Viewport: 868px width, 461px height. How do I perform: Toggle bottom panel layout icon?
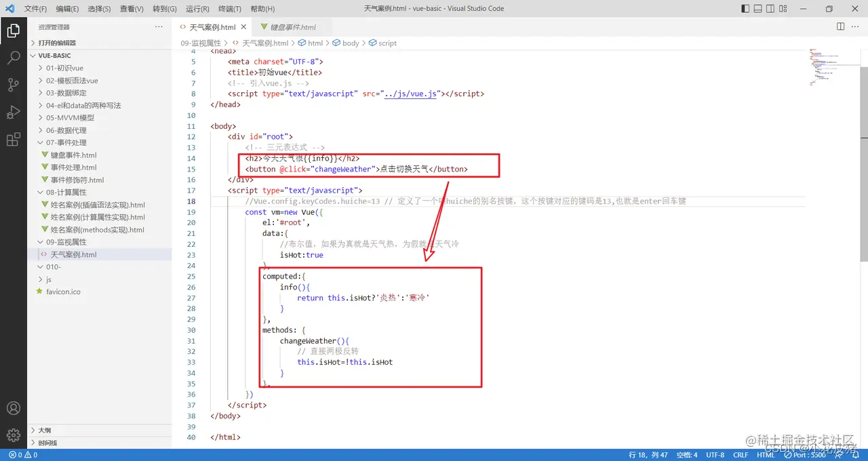758,9
